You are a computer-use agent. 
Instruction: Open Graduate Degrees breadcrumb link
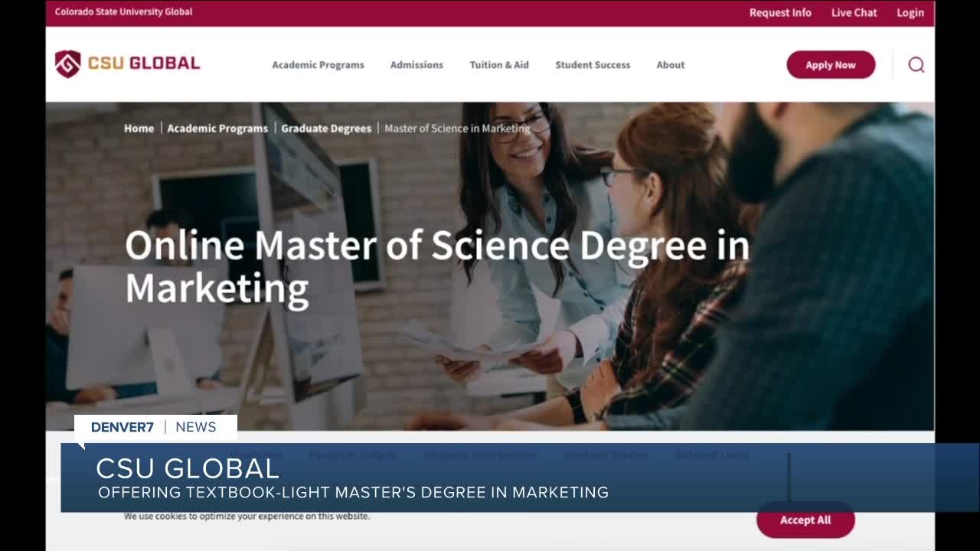tap(326, 129)
